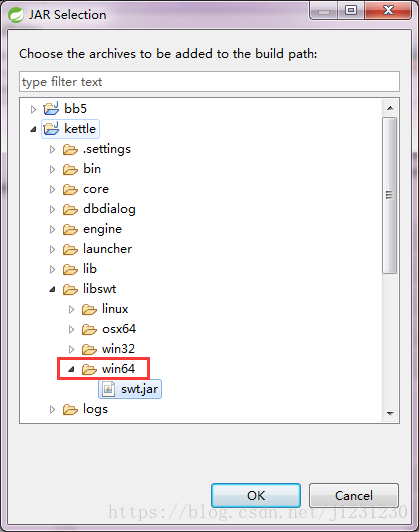The height and width of the screenshot is (532, 419).
Task: Click the engine folder icon
Action: tap(70, 229)
